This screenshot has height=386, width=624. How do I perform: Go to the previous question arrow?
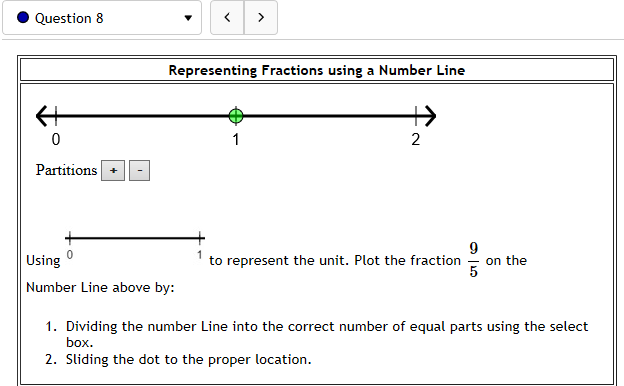coord(227,18)
